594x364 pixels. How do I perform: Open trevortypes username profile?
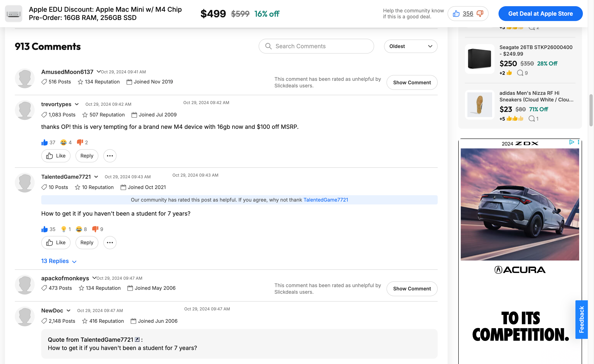tap(56, 104)
